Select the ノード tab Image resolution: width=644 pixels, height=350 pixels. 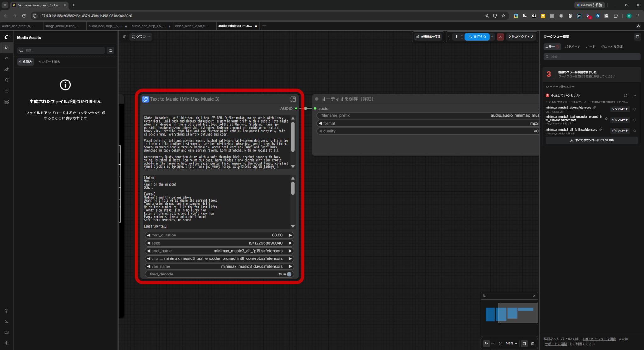591,47
